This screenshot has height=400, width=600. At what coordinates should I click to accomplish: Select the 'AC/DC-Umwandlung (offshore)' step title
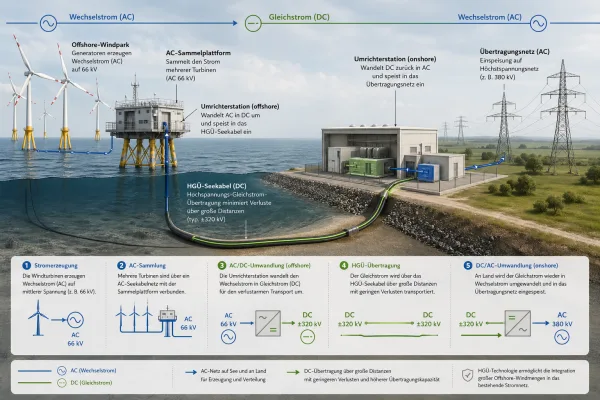[270, 265]
